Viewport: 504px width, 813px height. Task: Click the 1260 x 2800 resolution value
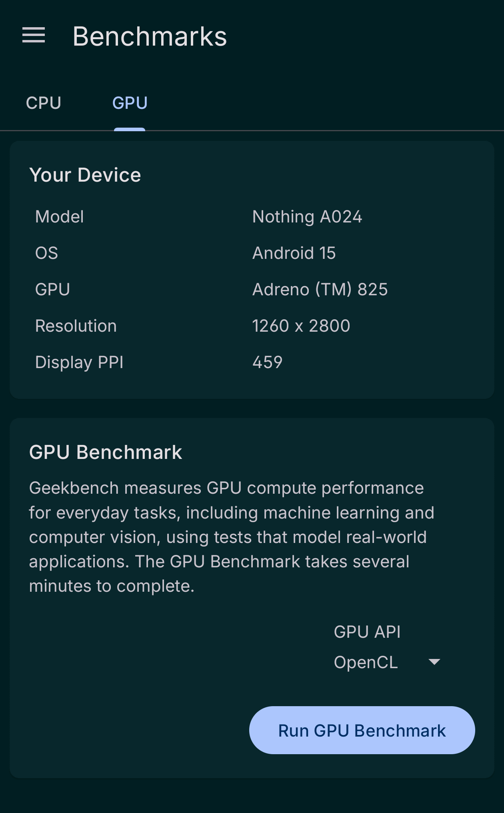[x=301, y=326]
